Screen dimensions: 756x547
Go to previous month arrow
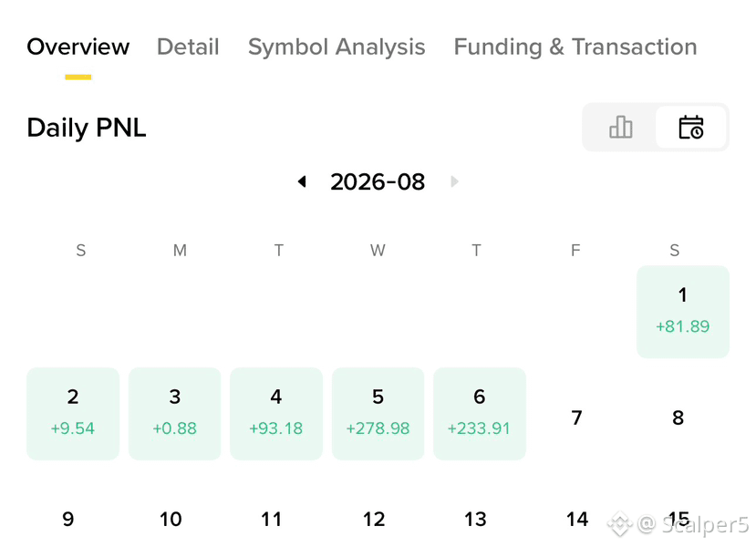pyautogui.click(x=302, y=181)
